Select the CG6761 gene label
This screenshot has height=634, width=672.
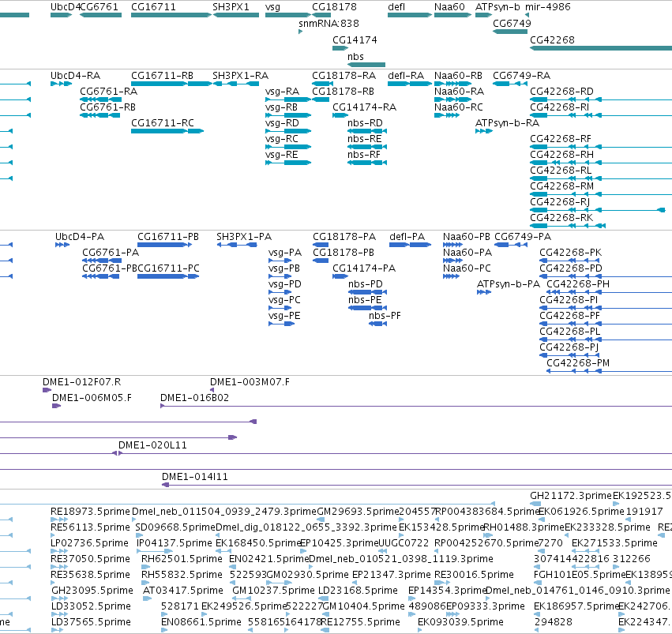tap(99, 7)
